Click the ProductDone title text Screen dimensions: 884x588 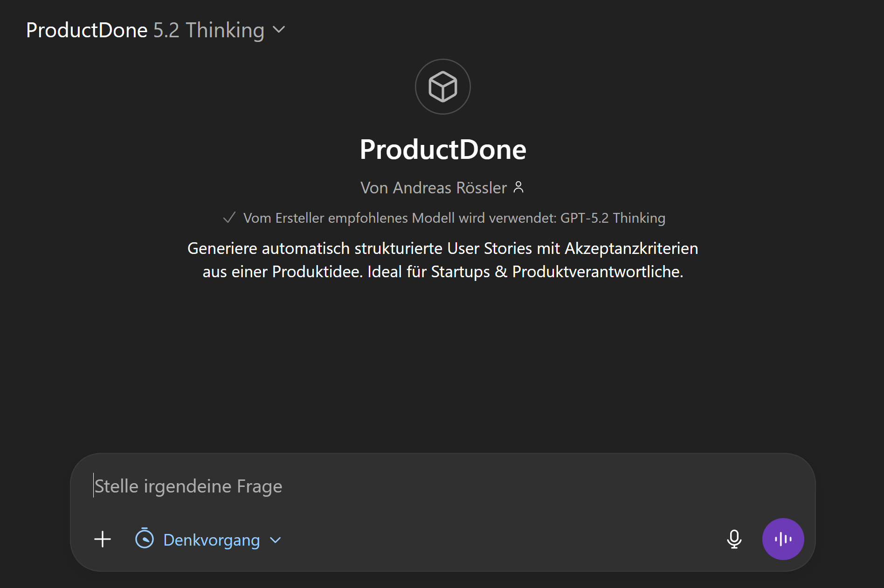tap(442, 149)
